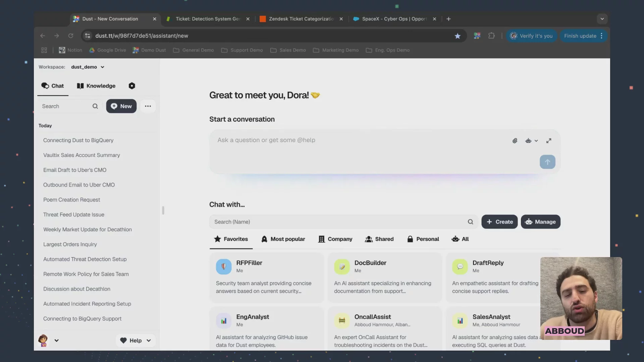The image size is (644, 362).
Task: Click the Dust extension icon in toolbar
Action: 477,36
